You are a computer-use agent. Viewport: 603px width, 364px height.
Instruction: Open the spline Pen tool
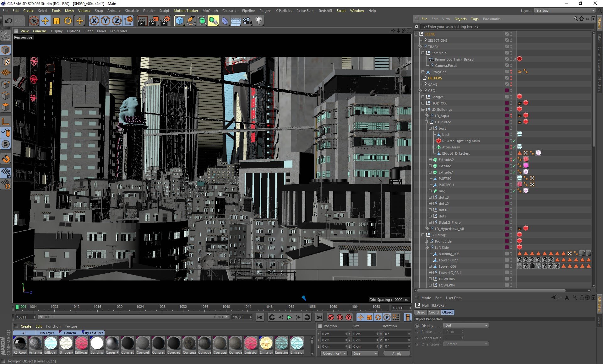click(191, 21)
